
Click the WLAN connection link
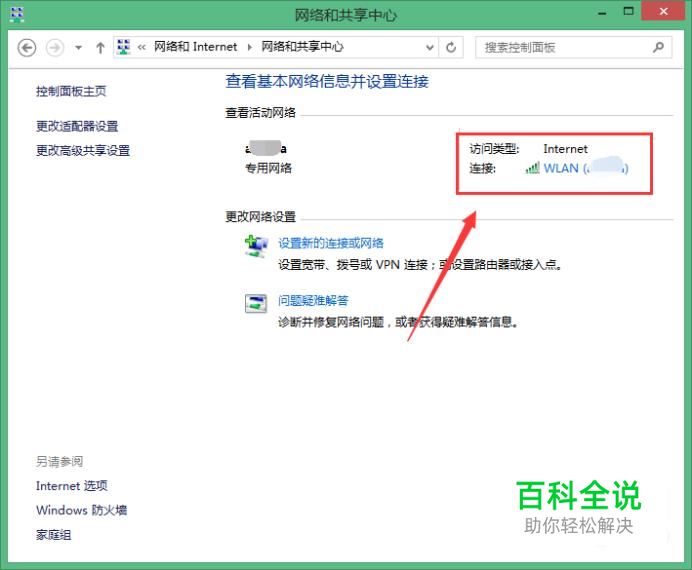click(x=586, y=168)
